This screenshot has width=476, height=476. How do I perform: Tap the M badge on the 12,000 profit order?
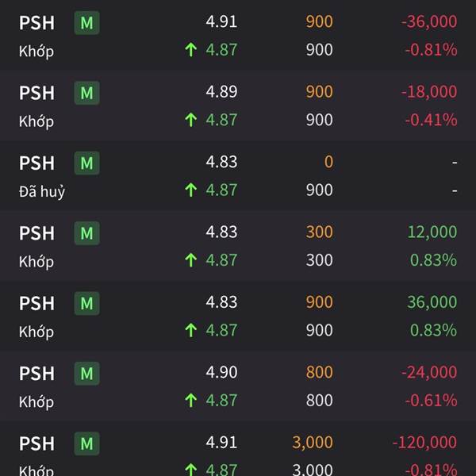(x=86, y=233)
